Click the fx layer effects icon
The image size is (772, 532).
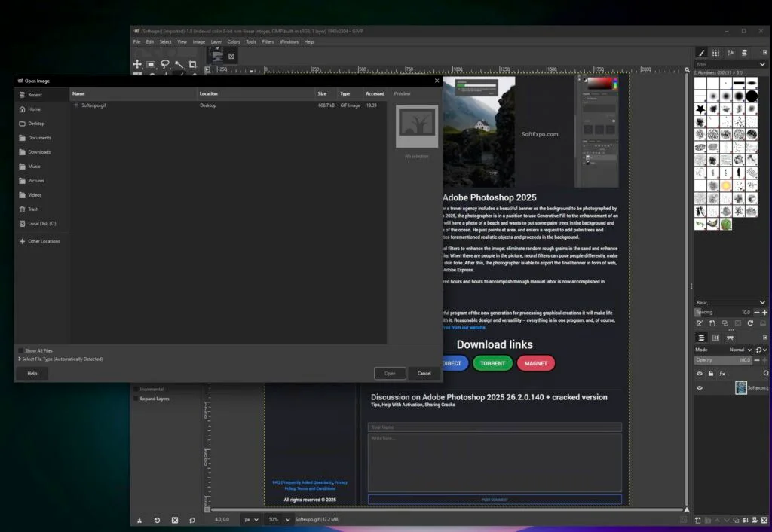tap(722, 374)
